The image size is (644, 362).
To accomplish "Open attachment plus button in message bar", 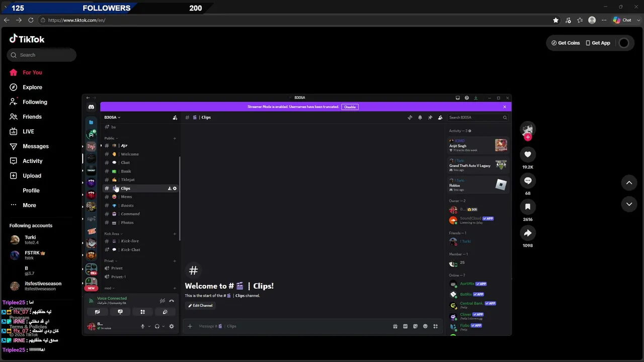I will point(190,326).
